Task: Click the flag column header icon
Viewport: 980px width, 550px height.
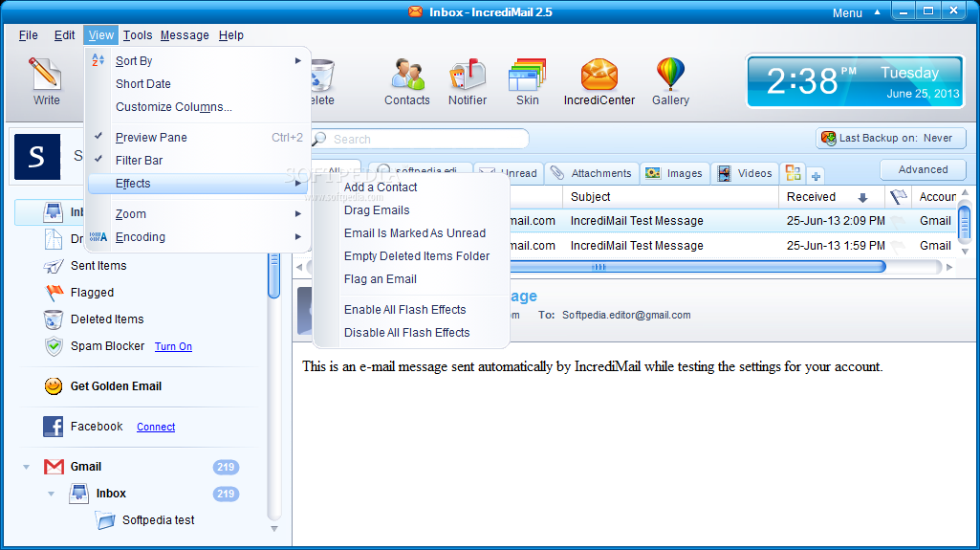Action: point(898,197)
